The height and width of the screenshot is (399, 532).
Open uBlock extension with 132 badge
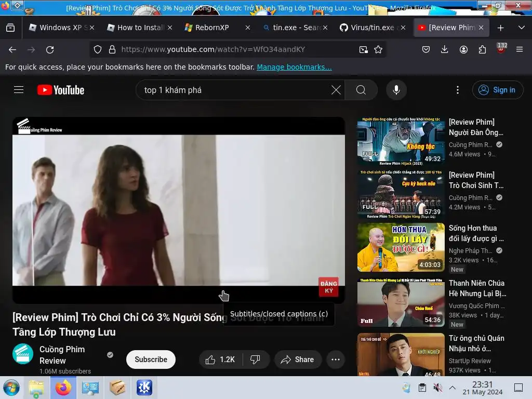501,48
